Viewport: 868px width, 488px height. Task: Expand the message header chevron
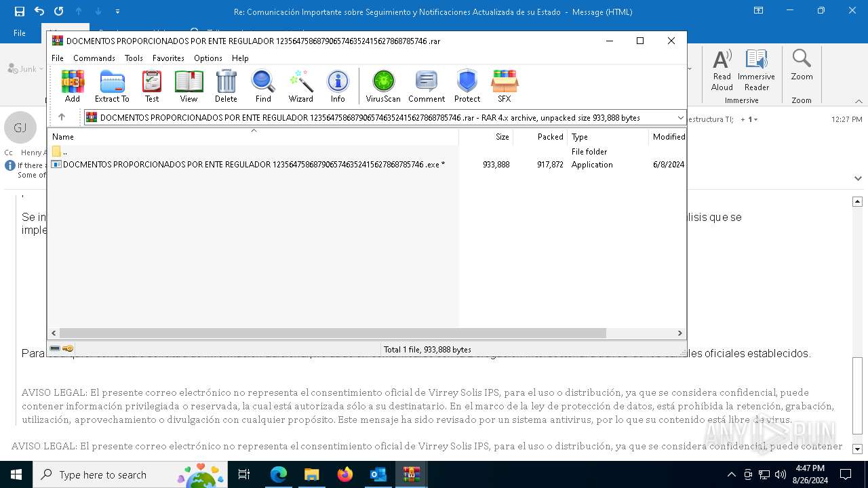[858, 178]
